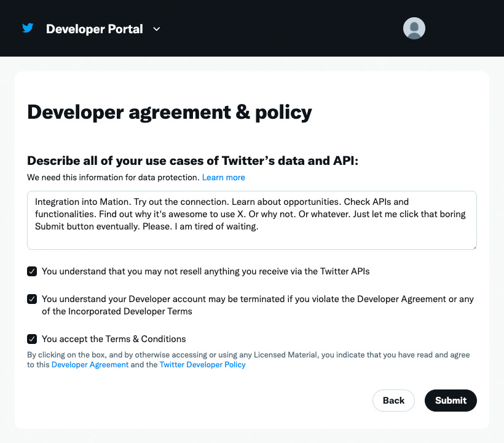The image size is (504, 443).
Task: Toggle the accept Terms & Conditions checkbox
Action: coord(32,339)
